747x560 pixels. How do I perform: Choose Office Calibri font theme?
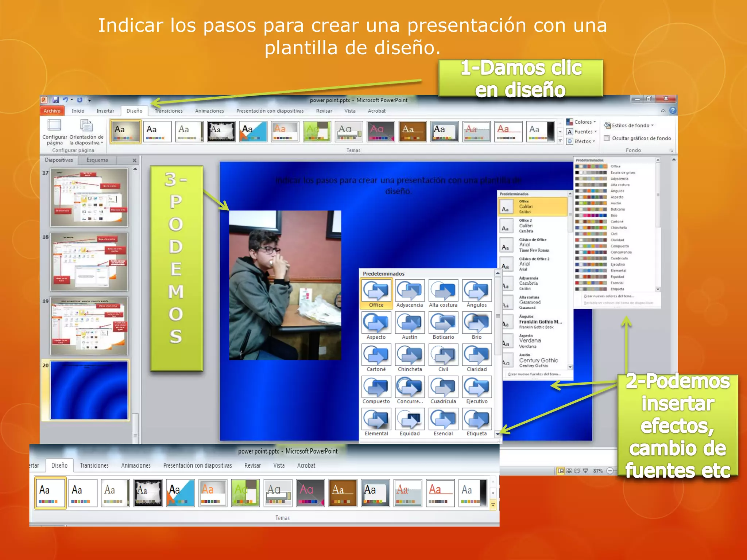533,207
